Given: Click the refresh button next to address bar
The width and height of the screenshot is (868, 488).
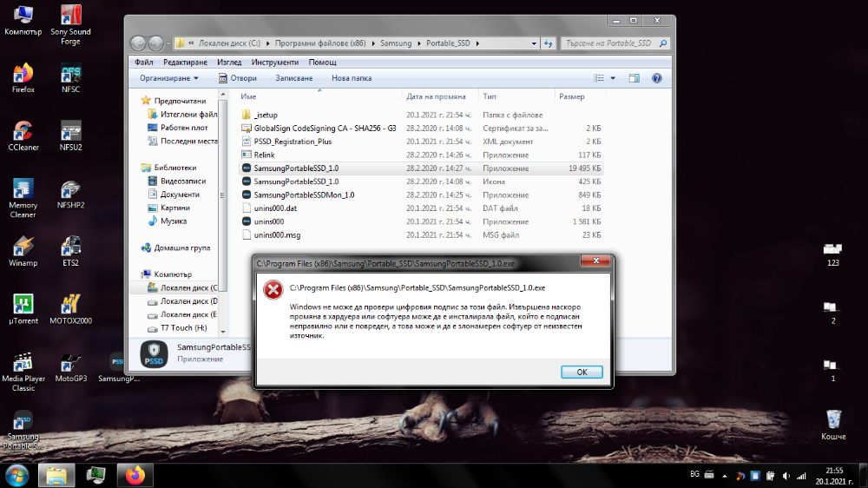Looking at the screenshot, I should click(548, 43).
